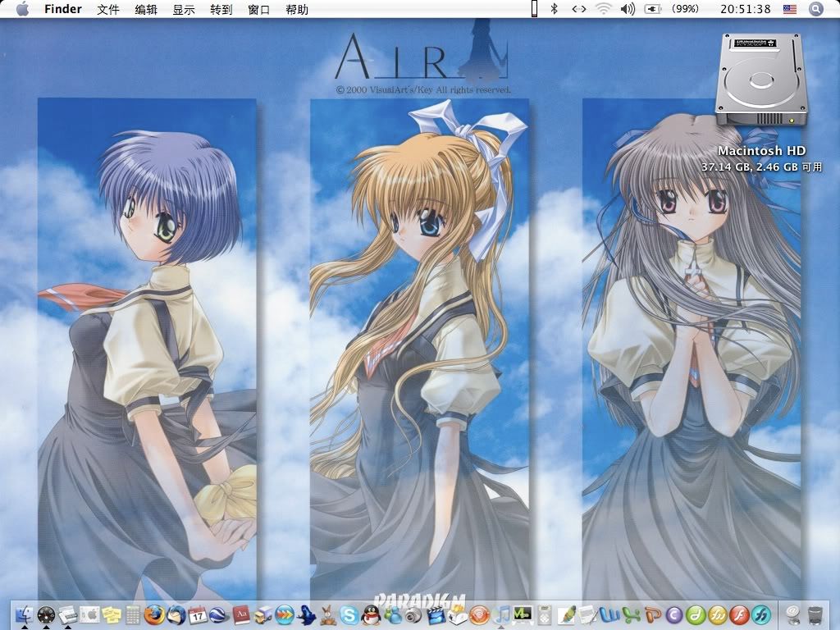Open the 帮助 menu
Viewport: 840px width, 630px height.
297,9
